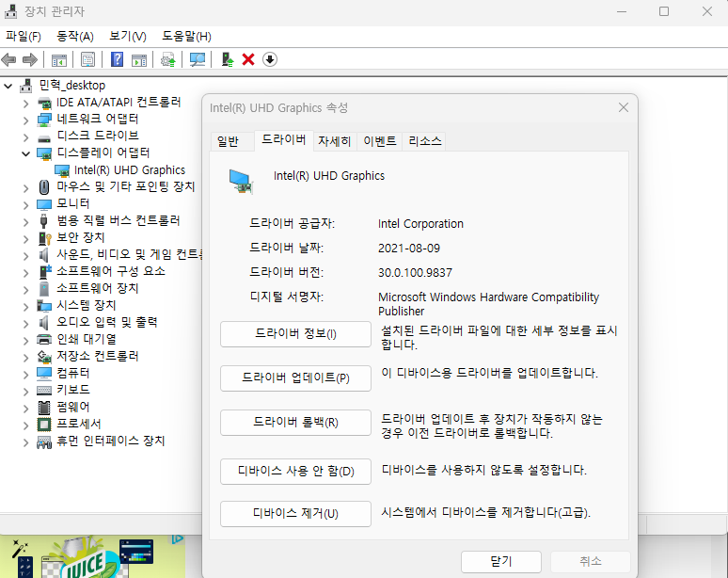Screen dimensions: 728x578
Task: Click the storage controller icon
Action: [x=44, y=357]
